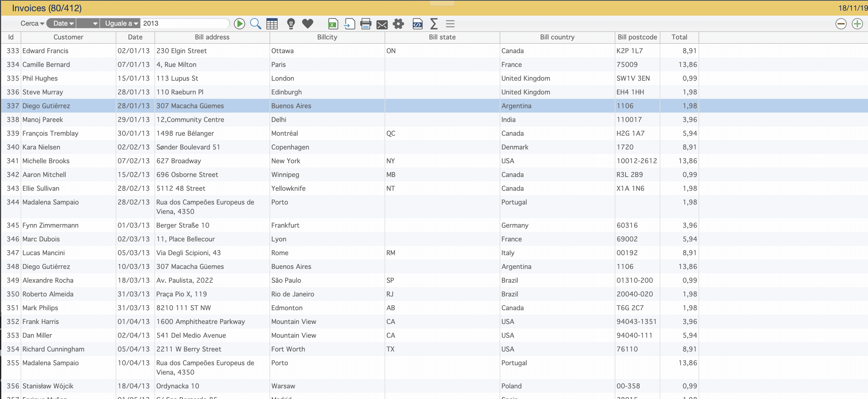The image size is (868, 399).
Task: Select customer Stanisław Wójcik
Action: point(48,386)
